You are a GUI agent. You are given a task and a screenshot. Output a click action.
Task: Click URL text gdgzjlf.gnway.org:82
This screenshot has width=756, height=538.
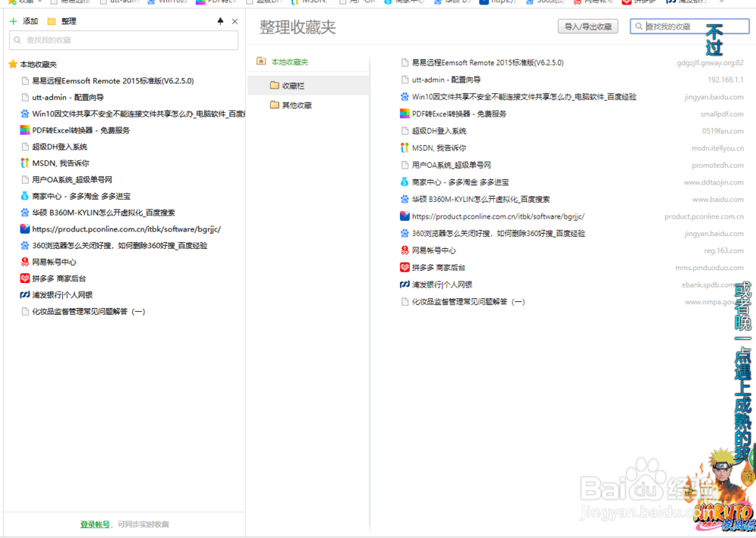click(x=710, y=63)
